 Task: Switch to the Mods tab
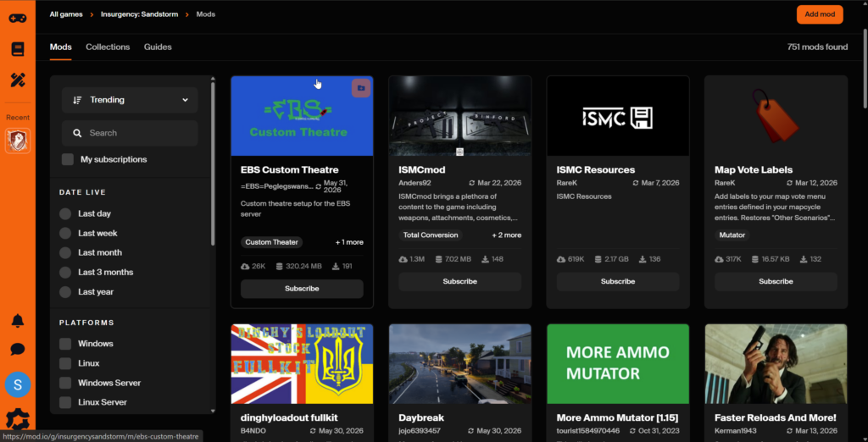[60, 47]
